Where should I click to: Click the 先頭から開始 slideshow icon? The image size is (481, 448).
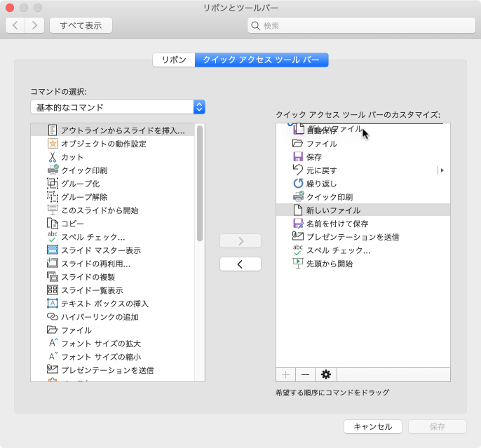[297, 264]
